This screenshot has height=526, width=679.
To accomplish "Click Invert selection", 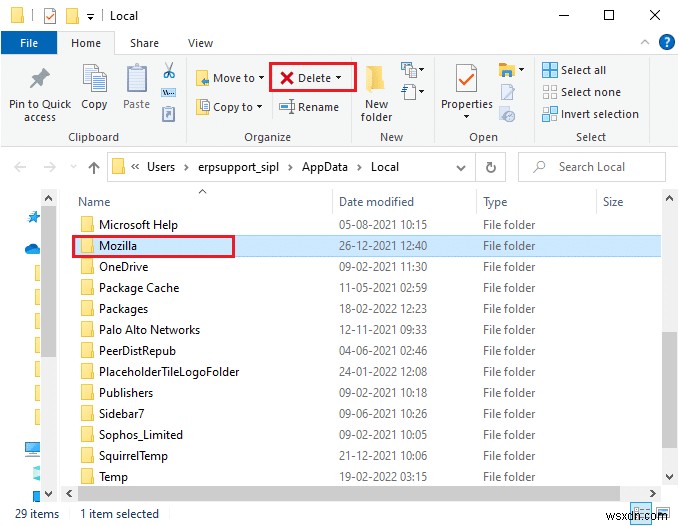I will click(590, 114).
